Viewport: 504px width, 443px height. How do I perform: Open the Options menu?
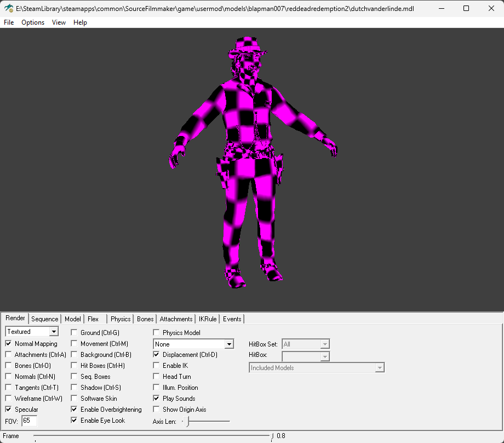tap(33, 22)
